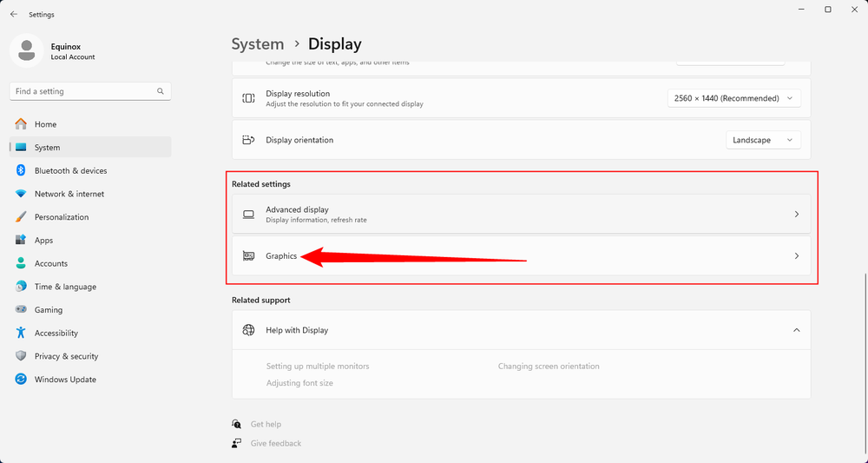Click the Accessibility icon in sidebar
This screenshot has width=868, height=463.
point(21,333)
